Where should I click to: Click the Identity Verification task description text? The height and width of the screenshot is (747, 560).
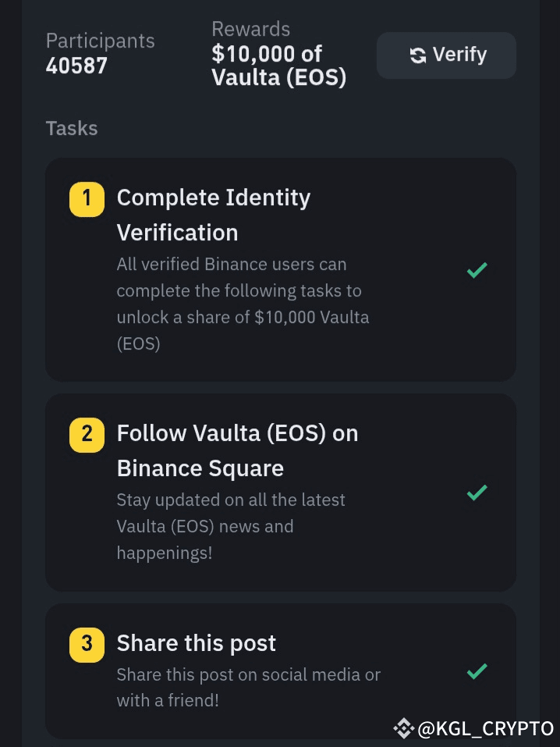tap(243, 304)
